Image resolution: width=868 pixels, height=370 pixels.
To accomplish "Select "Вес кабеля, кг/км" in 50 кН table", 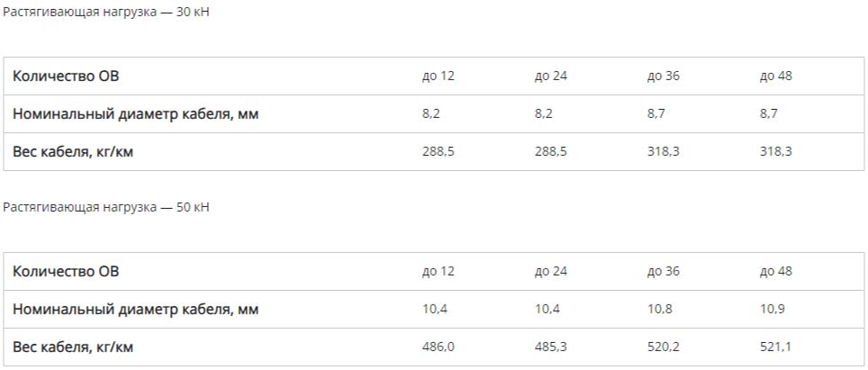I will (73, 347).
